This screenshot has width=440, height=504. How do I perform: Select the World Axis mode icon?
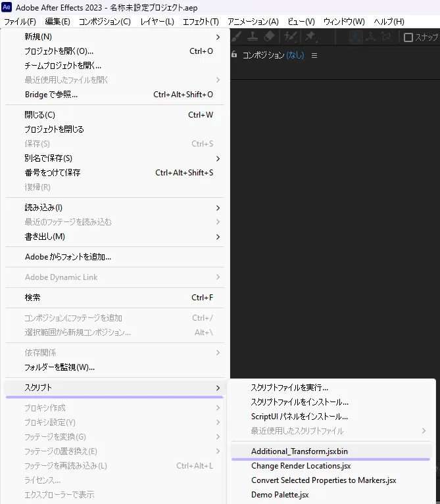370,37
